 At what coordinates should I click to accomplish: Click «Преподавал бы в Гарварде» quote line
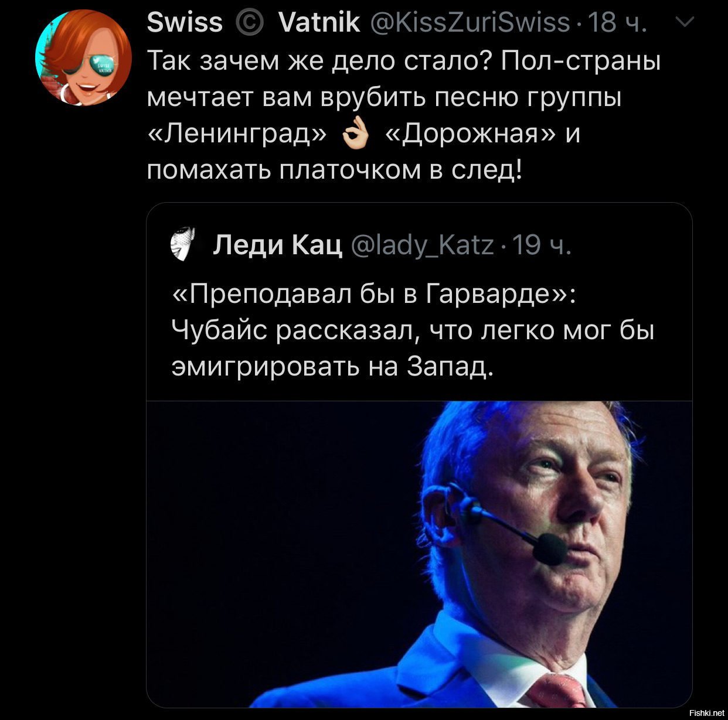pos(373,294)
